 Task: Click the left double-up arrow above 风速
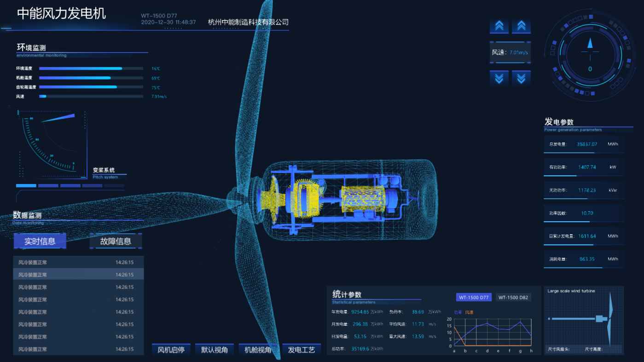[x=499, y=26]
